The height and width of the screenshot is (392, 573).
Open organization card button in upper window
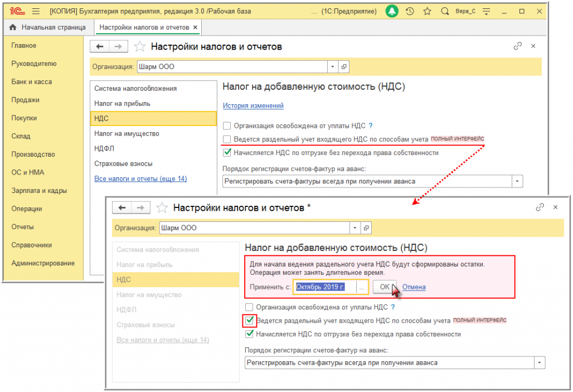[x=344, y=66]
